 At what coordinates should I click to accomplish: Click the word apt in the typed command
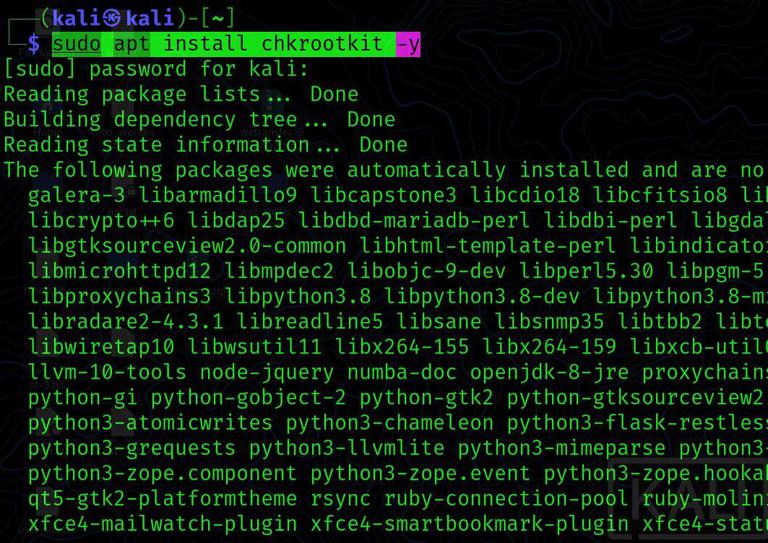coord(132,44)
